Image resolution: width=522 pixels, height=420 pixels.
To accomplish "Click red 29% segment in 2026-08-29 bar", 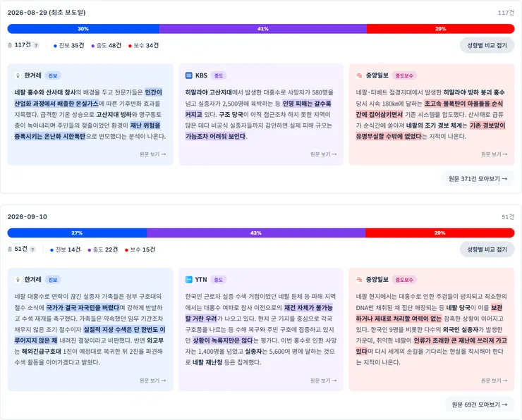I will click(x=440, y=29).
